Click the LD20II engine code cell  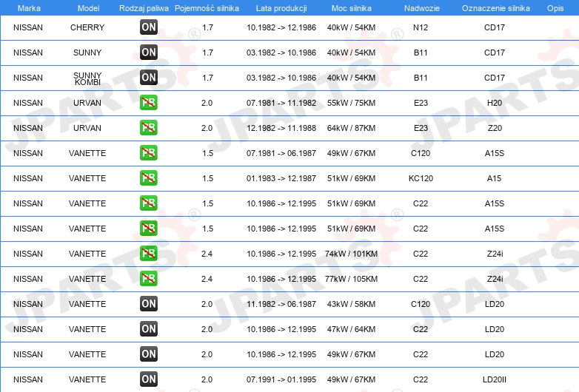495,379
